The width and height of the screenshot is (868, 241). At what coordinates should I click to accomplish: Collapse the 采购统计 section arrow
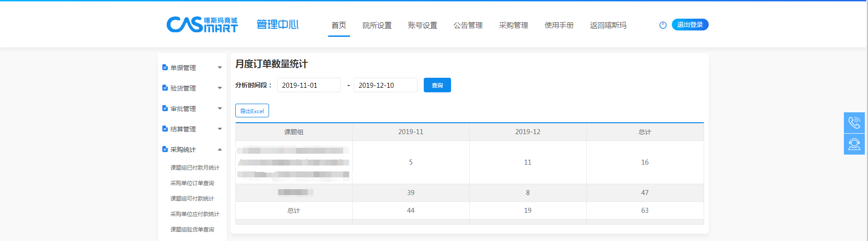220,150
